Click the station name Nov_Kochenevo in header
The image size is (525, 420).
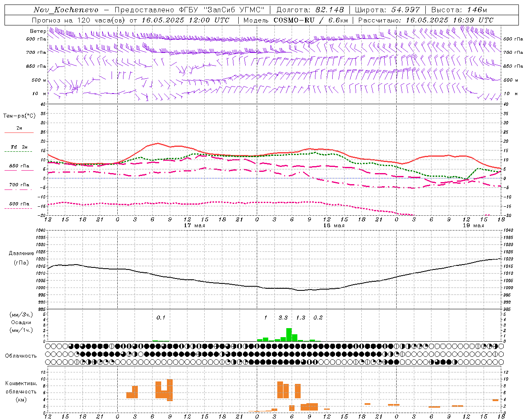(x=66, y=10)
